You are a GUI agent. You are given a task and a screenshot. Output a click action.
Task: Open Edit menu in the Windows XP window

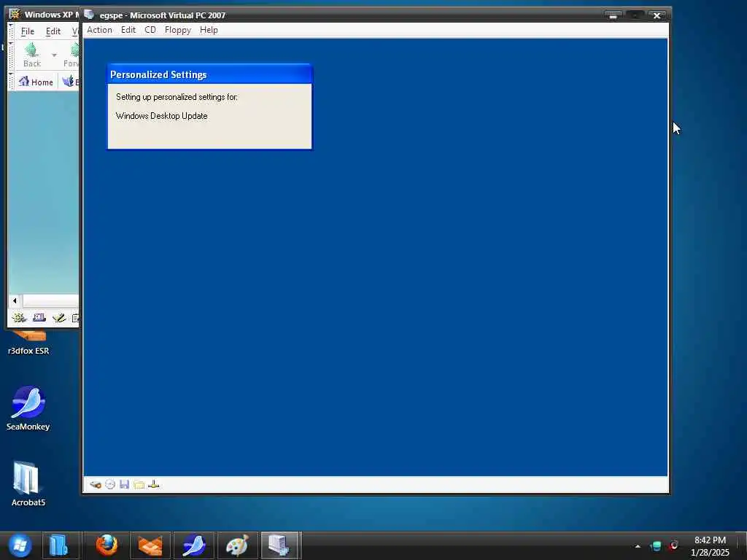click(53, 31)
